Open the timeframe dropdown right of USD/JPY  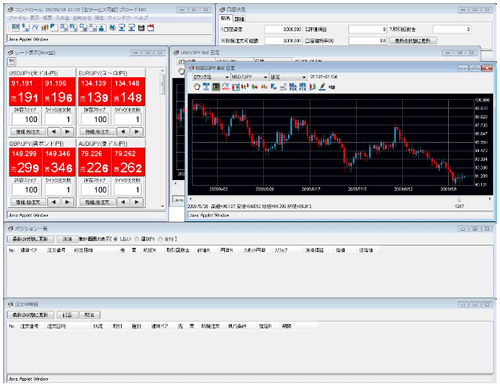288,77
